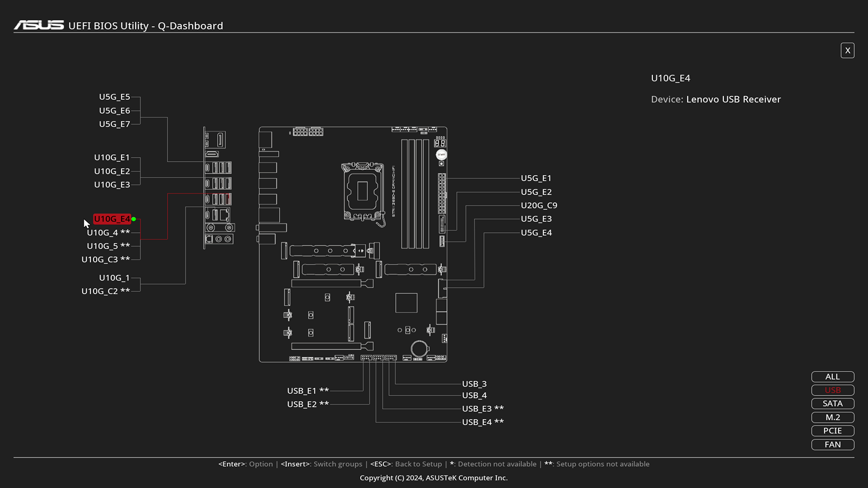This screenshot has width=868, height=488.
Task: Select the SATA group filter
Action: click(x=832, y=404)
